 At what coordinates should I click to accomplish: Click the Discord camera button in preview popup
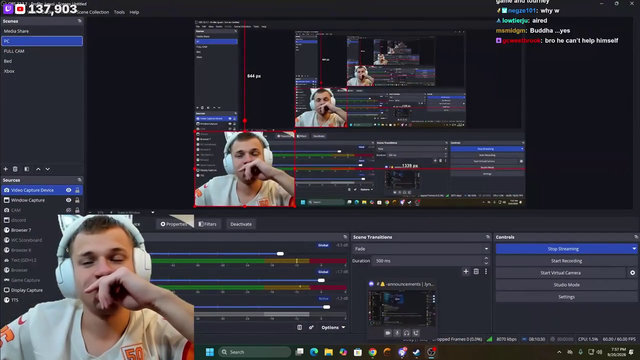pyautogui.click(x=388, y=333)
